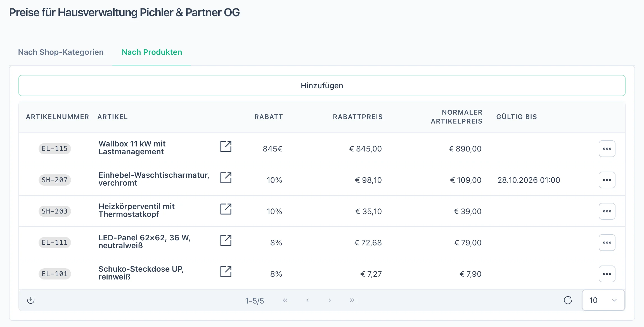Click article name Schuko-Steckdose UP, reinweiß

pyautogui.click(x=141, y=273)
